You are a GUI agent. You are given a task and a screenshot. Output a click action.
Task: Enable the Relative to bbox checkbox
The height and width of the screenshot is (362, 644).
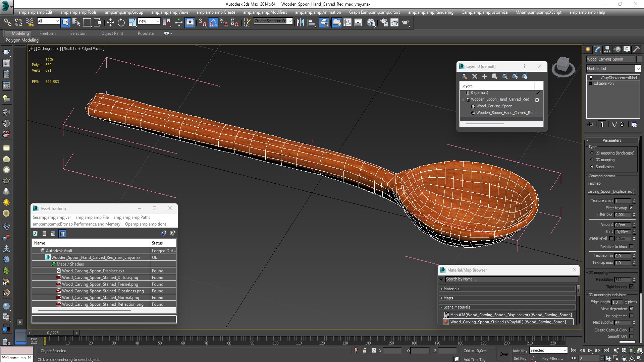631,246
